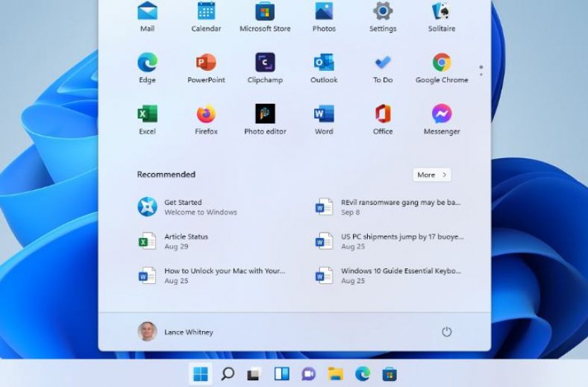This screenshot has height=387, width=588.
Task: Open Search from the taskbar
Action: [228, 374]
